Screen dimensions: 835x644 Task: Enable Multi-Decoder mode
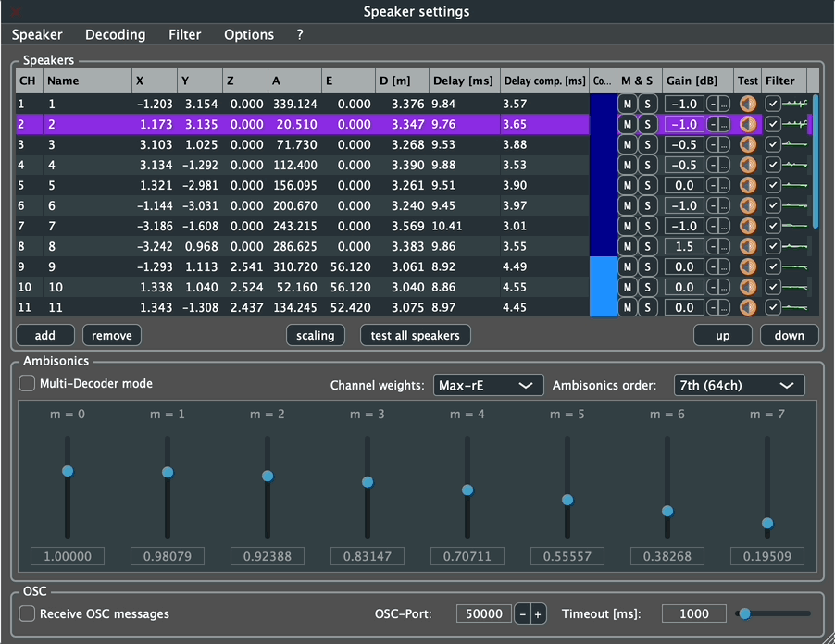pos(28,383)
